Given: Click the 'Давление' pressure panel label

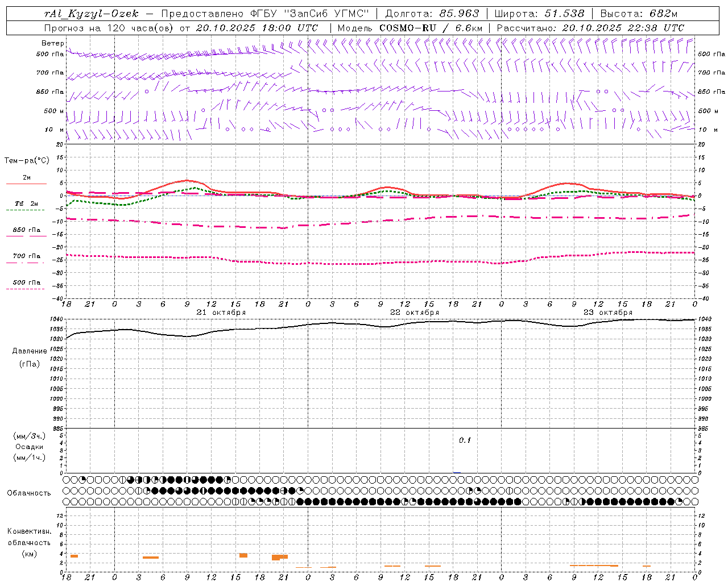Looking at the screenshot, I should point(30,351).
